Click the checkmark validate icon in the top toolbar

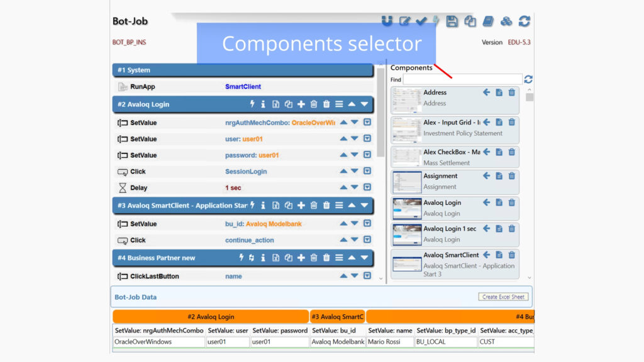pos(421,21)
